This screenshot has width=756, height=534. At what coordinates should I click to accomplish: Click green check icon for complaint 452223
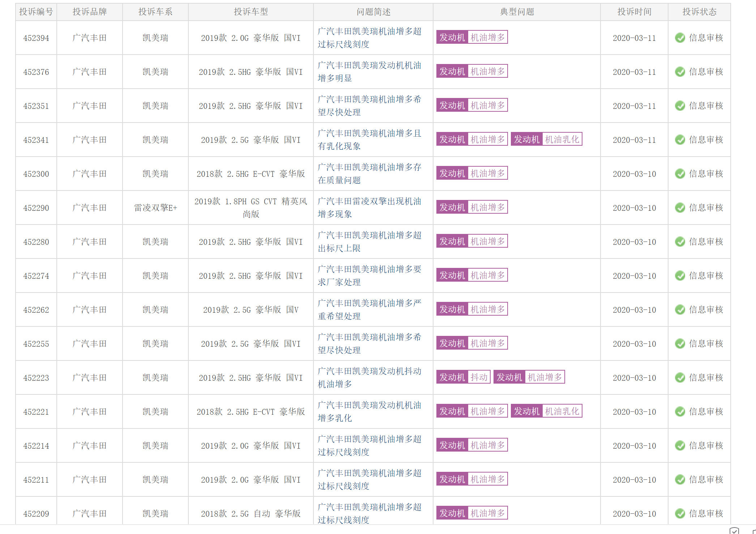click(680, 377)
